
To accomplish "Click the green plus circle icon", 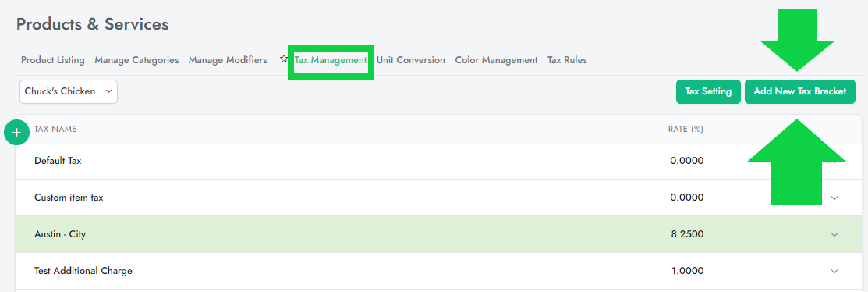I will [x=16, y=133].
